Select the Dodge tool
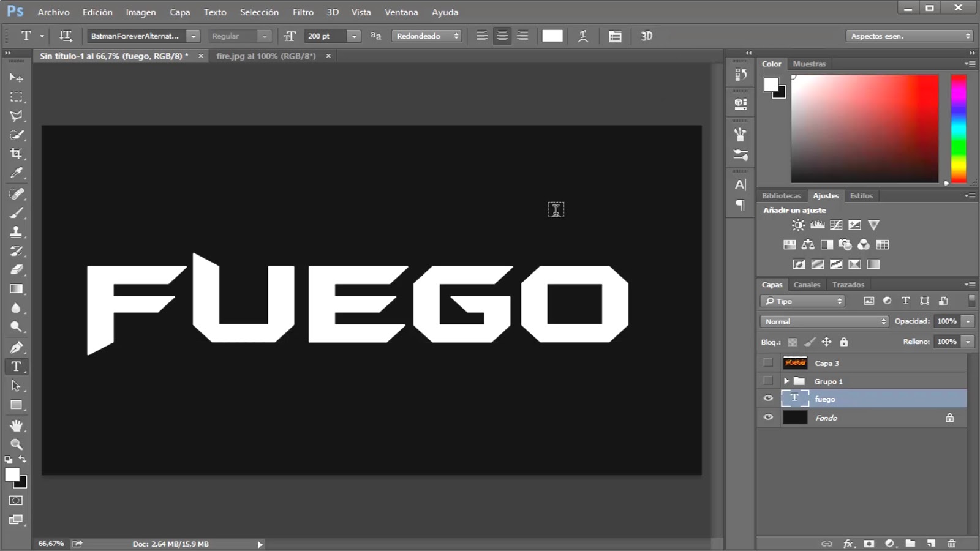The width and height of the screenshot is (980, 551). [17, 327]
